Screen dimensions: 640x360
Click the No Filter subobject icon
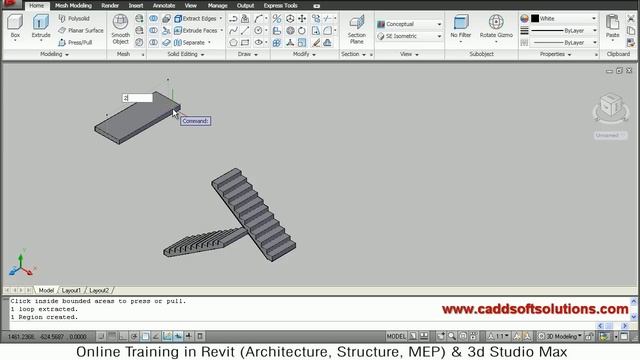(460, 26)
